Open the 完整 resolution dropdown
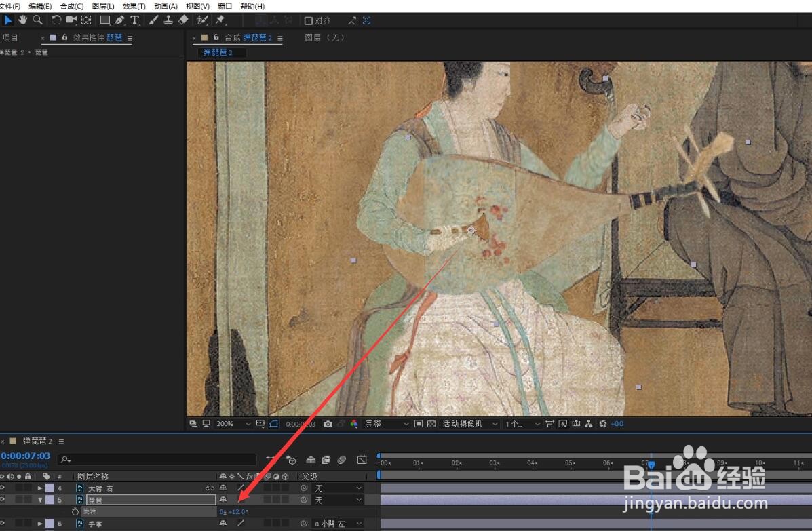 386,424
